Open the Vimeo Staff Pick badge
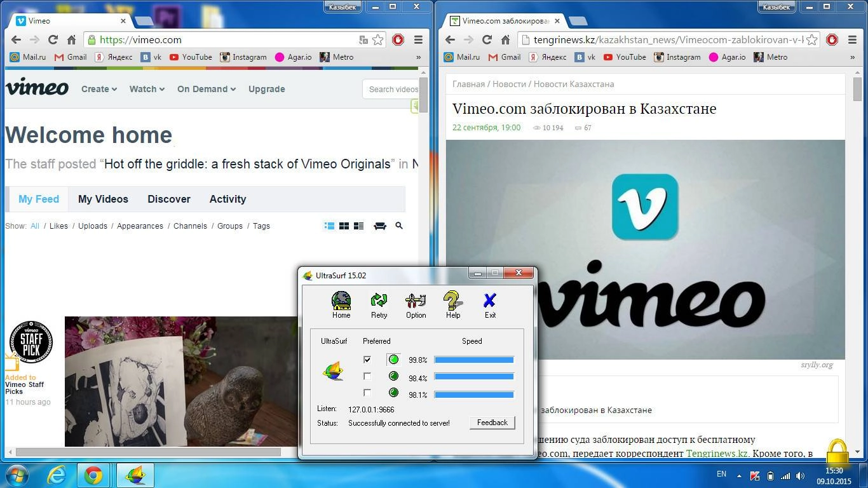Image resolution: width=868 pixels, height=488 pixels. tap(31, 342)
